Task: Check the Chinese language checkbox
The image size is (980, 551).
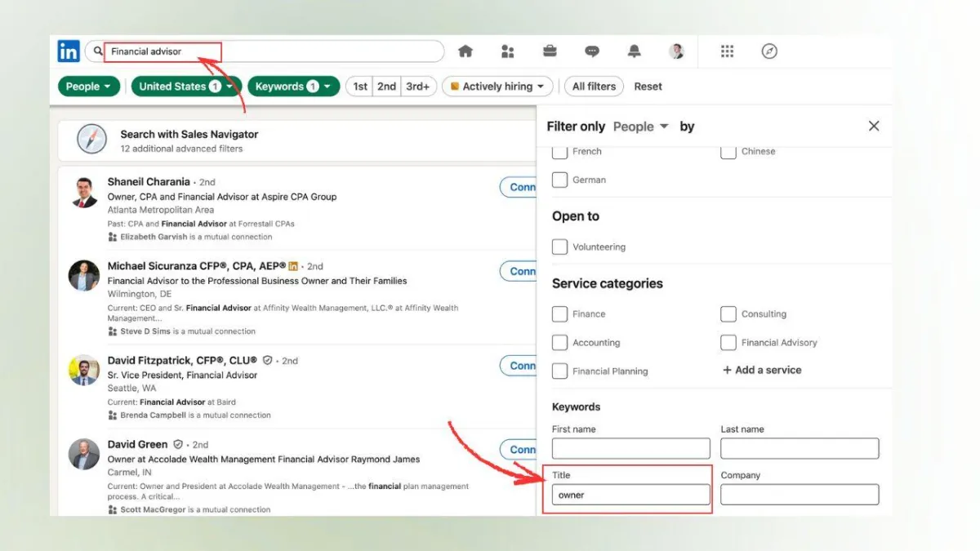Action: [728, 152]
